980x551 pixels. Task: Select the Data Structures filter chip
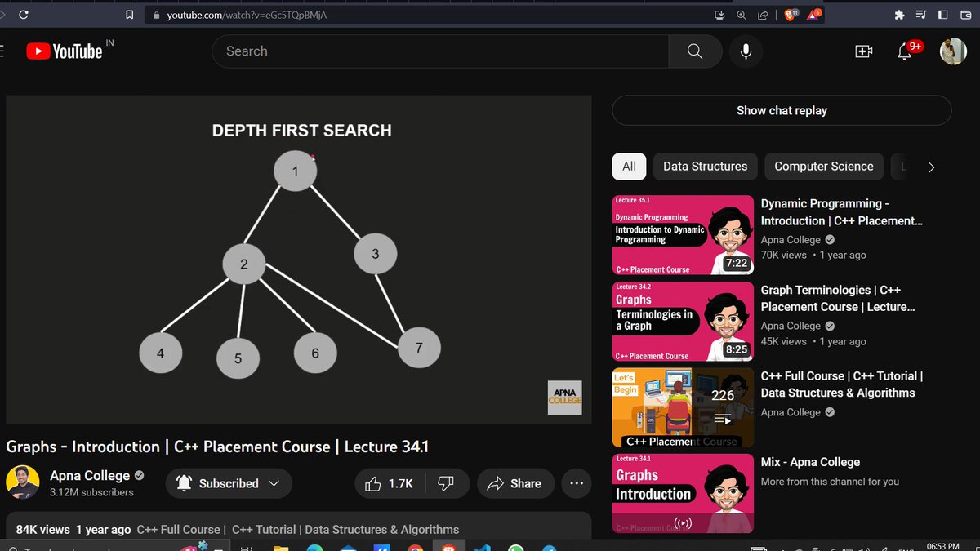[x=705, y=166]
